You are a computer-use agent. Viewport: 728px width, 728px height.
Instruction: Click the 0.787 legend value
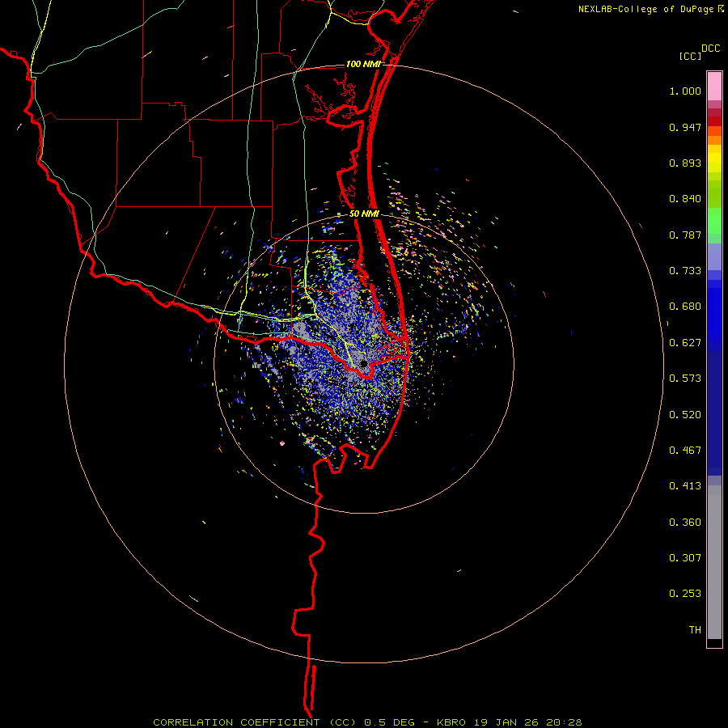[x=685, y=235]
